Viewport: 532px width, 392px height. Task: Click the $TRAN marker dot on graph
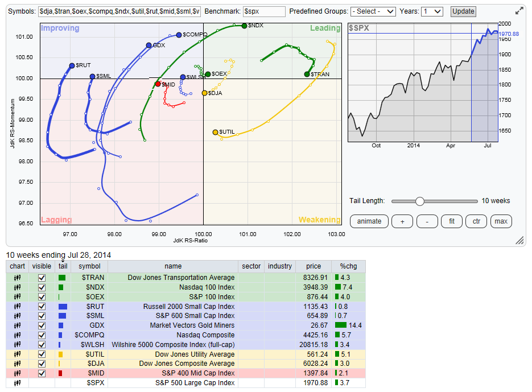pyautogui.click(x=307, y=75)
